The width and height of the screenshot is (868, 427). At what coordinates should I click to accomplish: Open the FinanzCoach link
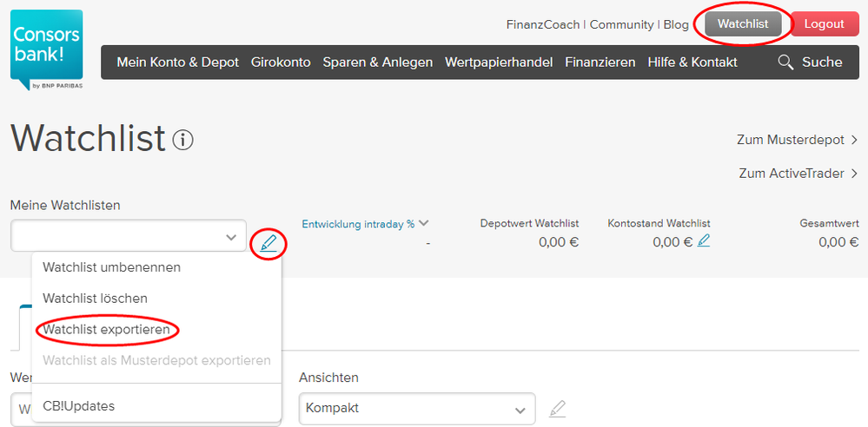pos(543,24)
